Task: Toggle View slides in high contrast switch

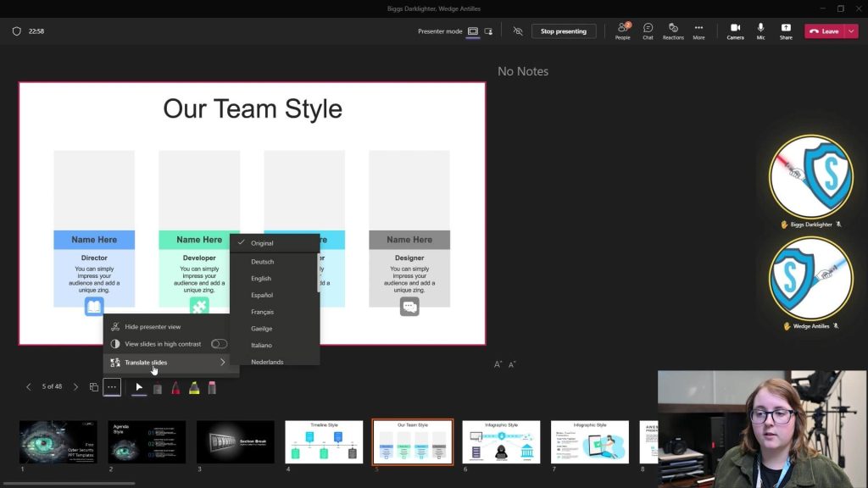Action: 219,344
